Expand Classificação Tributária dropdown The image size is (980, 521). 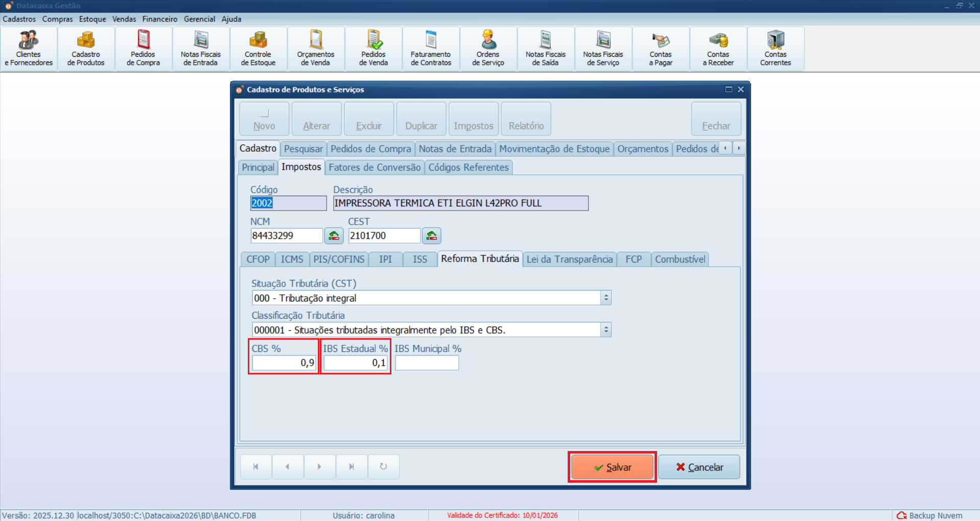pyautogui.click(x=606, y=330)
